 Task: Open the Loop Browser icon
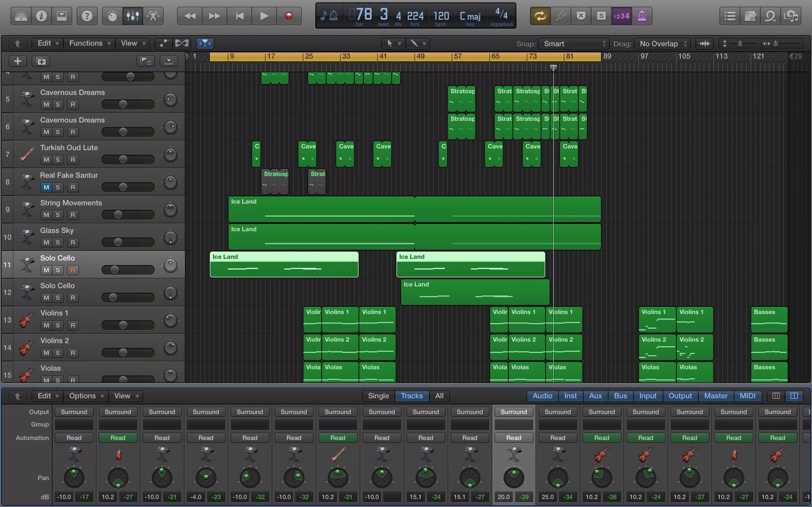coord(770,16)
